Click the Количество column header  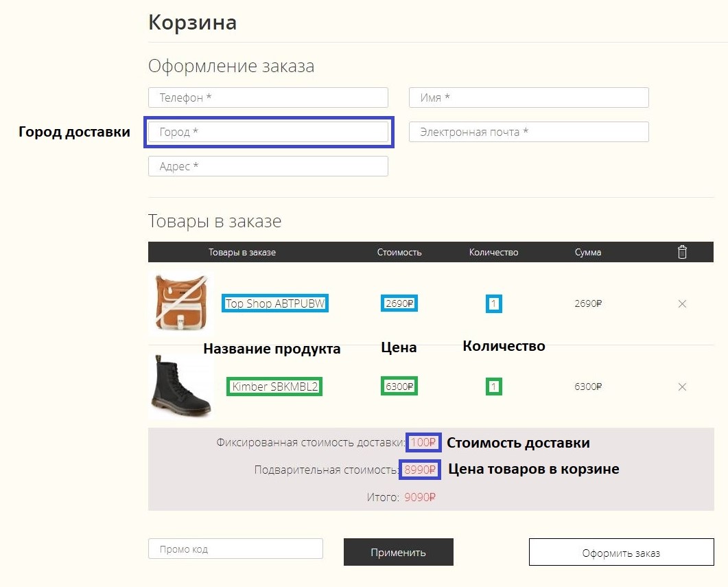tap(493, 252)
